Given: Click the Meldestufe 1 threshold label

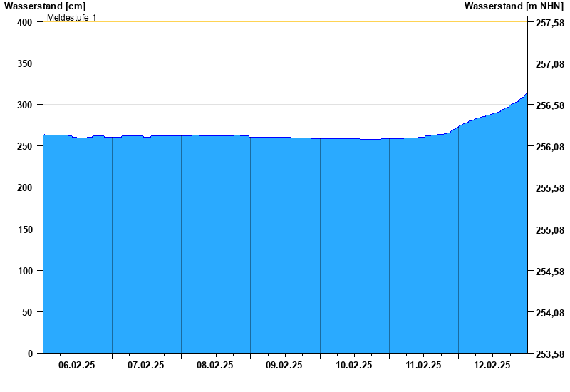Looking at the screenshot, I should coord(71,17).
